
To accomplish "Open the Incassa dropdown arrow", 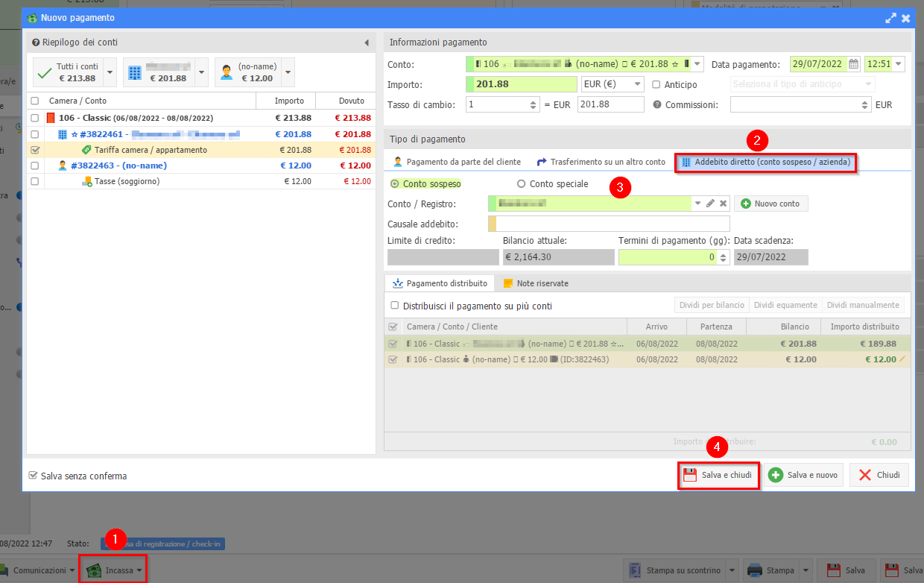I will click(x=139, y=571).
